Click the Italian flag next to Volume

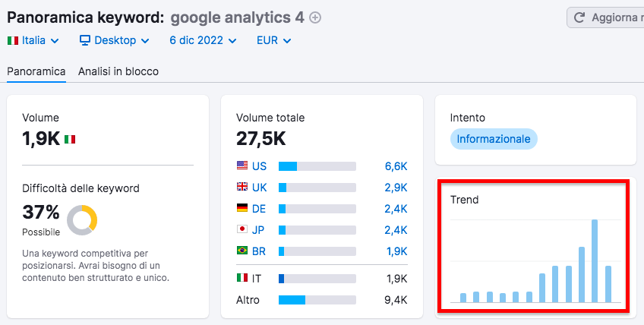70,139
